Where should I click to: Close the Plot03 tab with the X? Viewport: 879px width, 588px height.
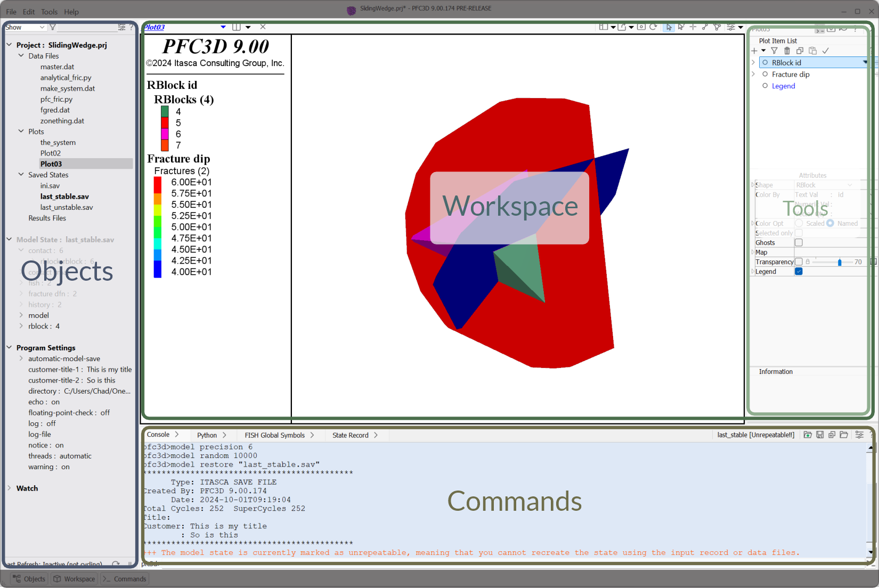point(263,27)
